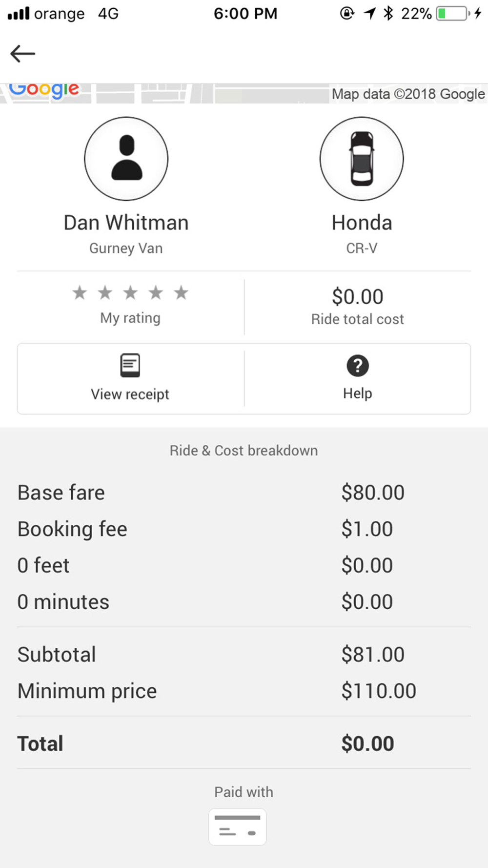Screen dimensions: 488x868
Task: Select the Base fare line item
Action: pyautogui.click(x=244, y=493)
